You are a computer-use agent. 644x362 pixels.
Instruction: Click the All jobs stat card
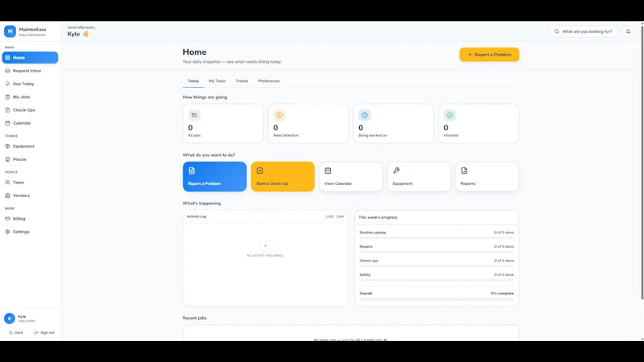pos(223,124)
